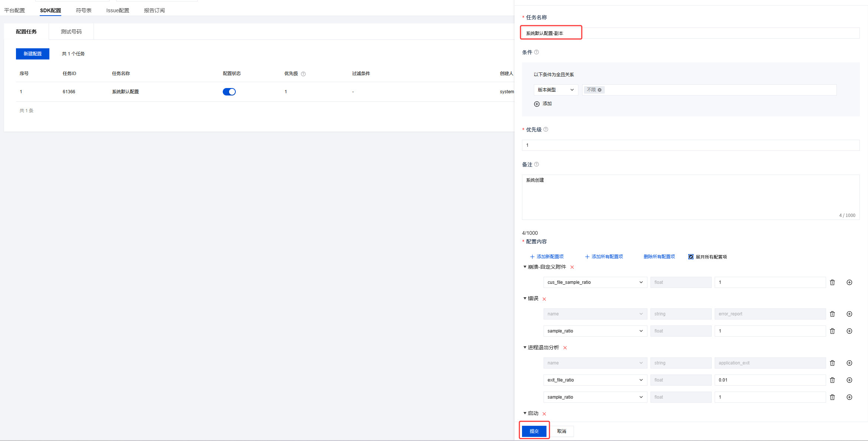This screenshot has height=441, width=868.
Task: Remove the 崩溃-自定义附件 section with red X
Action: pos(572,267)
